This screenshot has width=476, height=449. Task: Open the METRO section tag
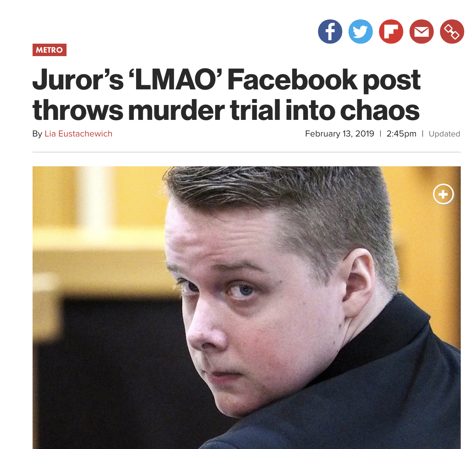coord(50,50)
